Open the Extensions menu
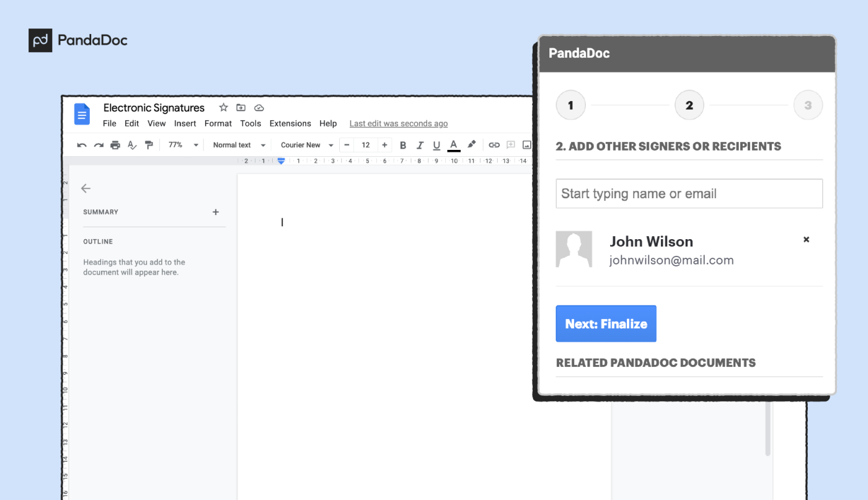 point(290,123)
